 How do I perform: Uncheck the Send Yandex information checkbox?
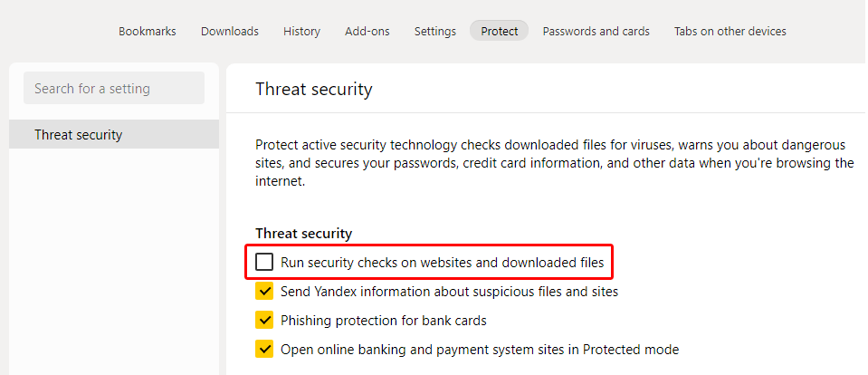(264, 292)
